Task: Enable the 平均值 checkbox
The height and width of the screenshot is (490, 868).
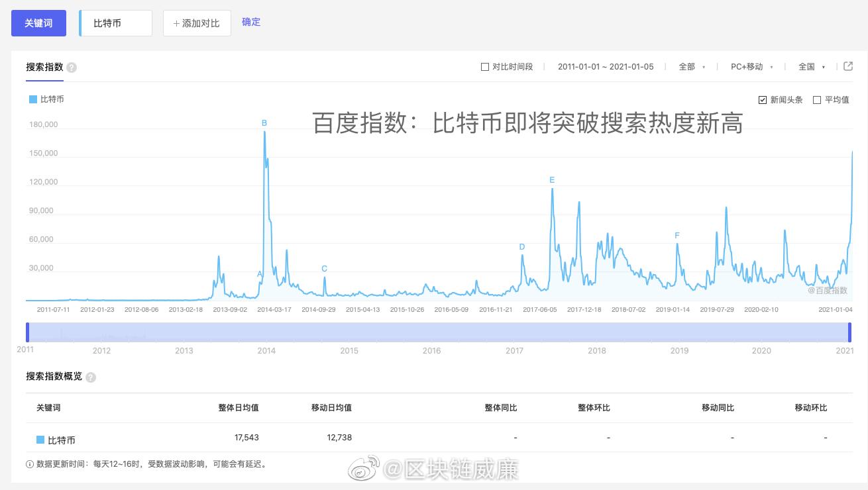Action: point(817,100)
